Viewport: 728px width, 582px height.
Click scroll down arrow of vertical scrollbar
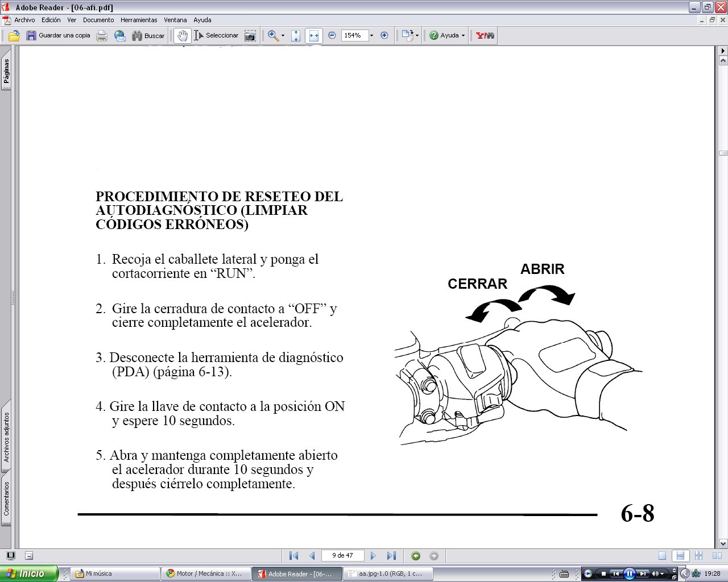(723, 543)
